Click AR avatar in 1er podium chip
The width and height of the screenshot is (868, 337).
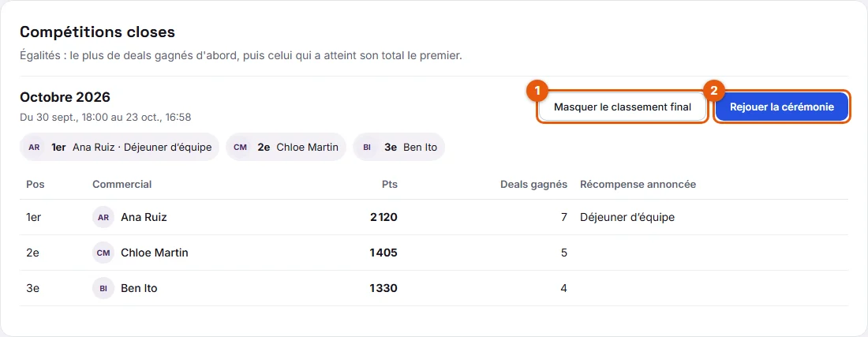34,148
